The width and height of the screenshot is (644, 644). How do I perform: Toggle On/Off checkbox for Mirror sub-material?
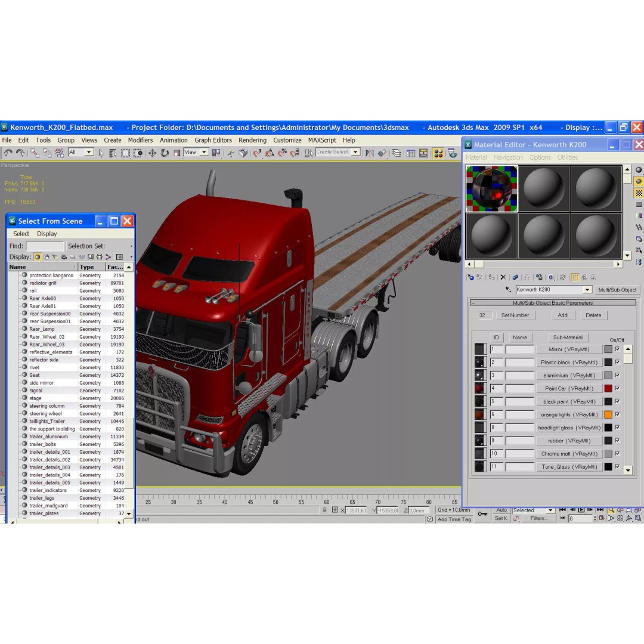pyautogui.click(x=617, y=349)
